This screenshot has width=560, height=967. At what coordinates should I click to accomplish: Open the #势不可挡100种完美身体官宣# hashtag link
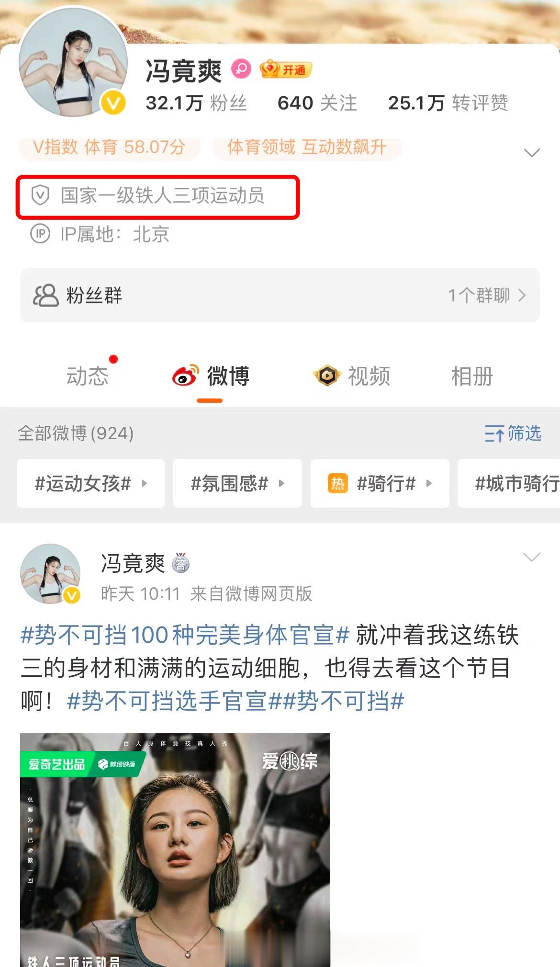coord(185,635)
